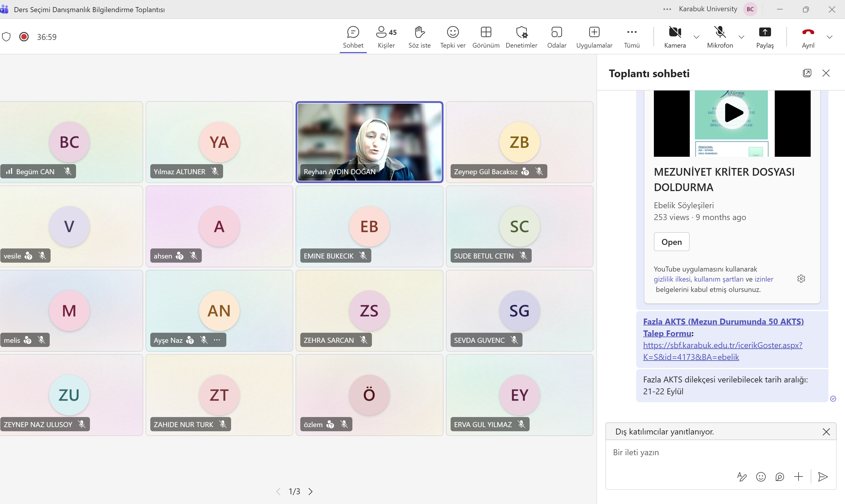The width and height of the screenshot is (845, 504).
Task: Go to next participant page arrow
Action: click(310, 492)
